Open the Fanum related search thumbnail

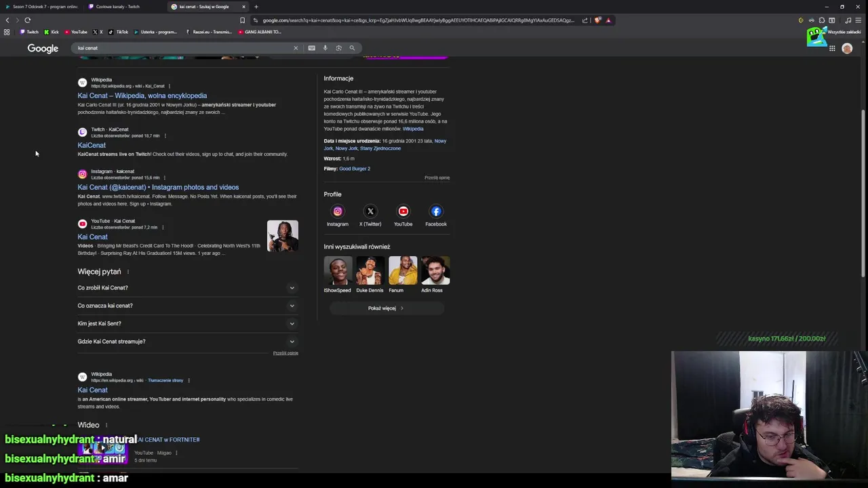pyautogui.click(x=402, y=270)
